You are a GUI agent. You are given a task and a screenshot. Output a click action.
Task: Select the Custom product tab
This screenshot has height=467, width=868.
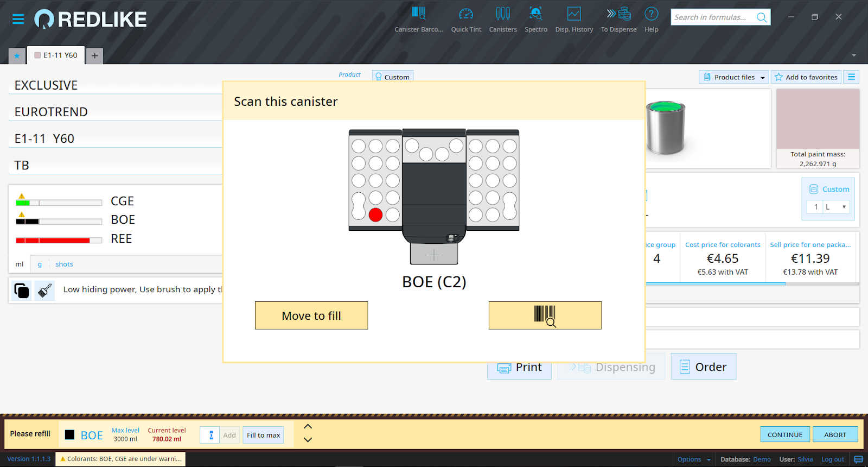393,77
